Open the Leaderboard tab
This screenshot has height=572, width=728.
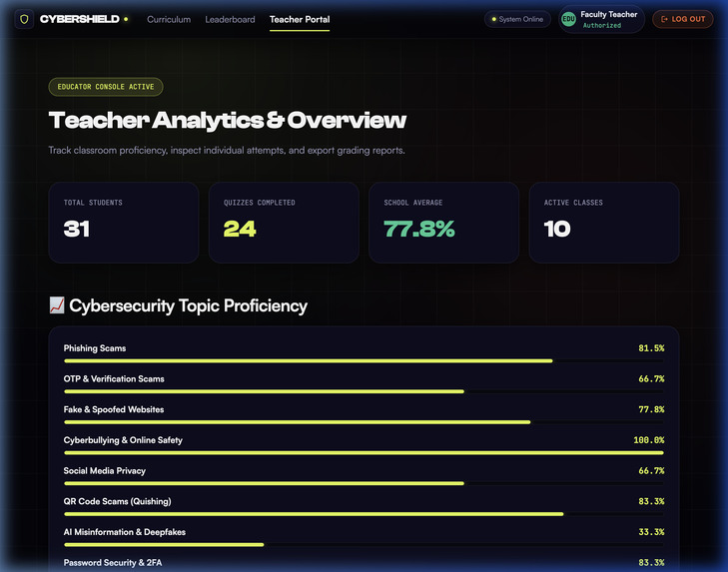230,20
